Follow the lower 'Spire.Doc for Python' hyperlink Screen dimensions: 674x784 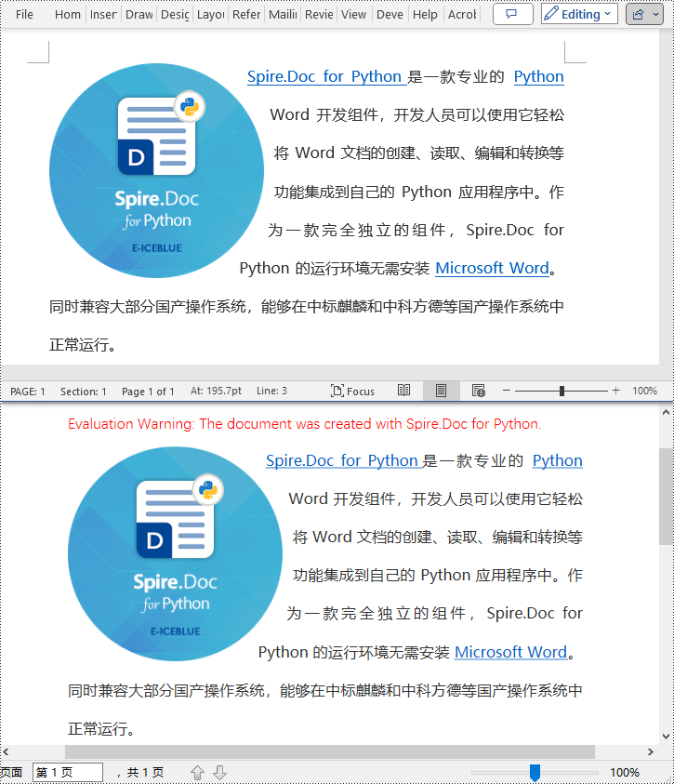(x=344, y=460)
